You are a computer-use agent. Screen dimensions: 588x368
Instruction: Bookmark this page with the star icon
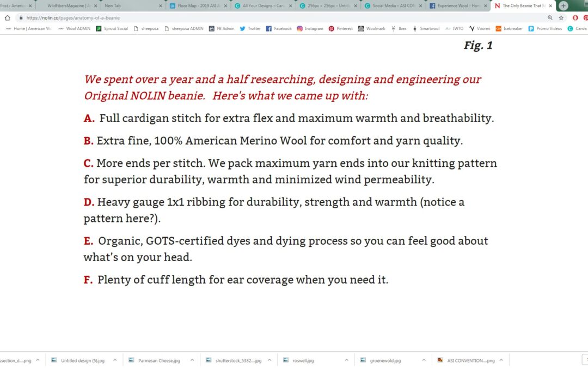coord(561,17)
